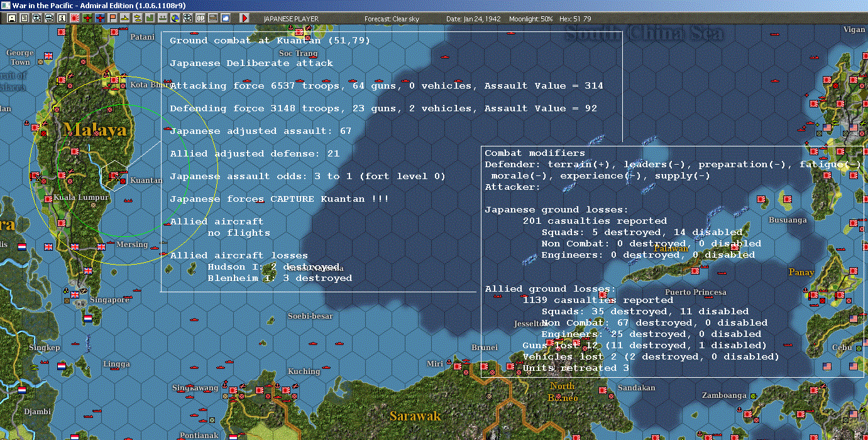The height and width of the screenshot is (440, 868).
Task: Click the Vigan map label
Action: click(x=854, y=30)
